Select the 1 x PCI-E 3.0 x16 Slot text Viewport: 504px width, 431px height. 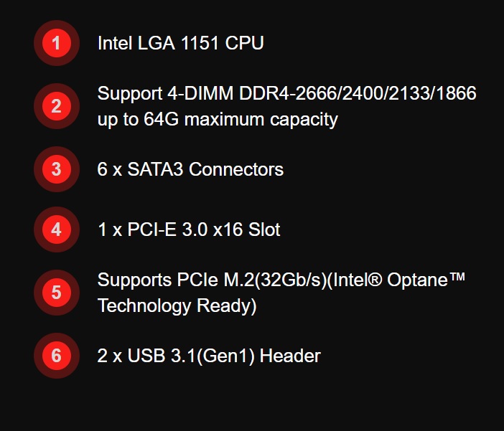tap(189, 229)
